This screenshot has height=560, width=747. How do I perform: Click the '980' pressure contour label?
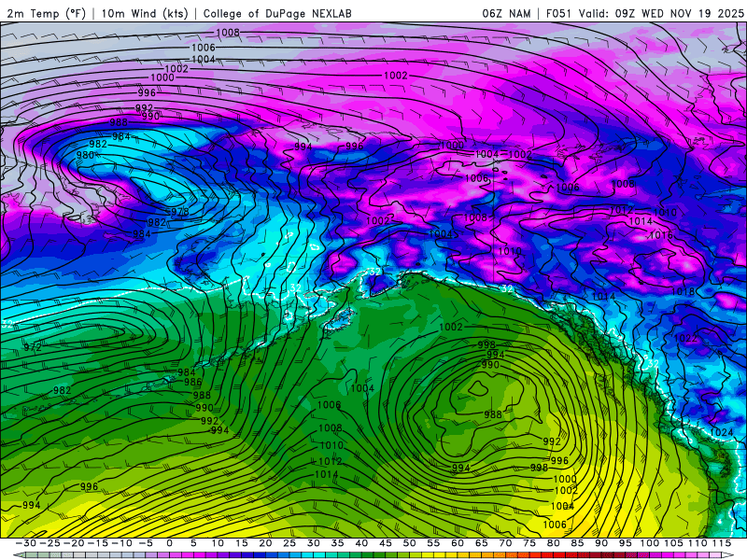[85, 155]
